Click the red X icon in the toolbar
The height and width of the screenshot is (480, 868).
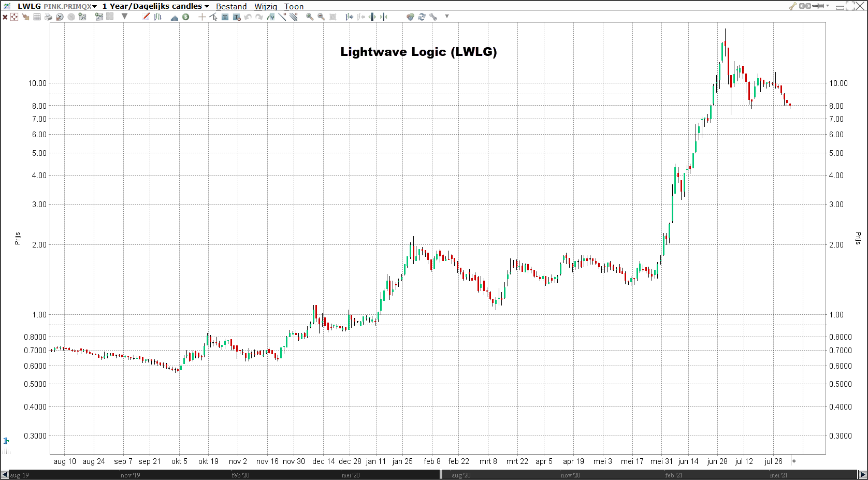click(5, 17)
